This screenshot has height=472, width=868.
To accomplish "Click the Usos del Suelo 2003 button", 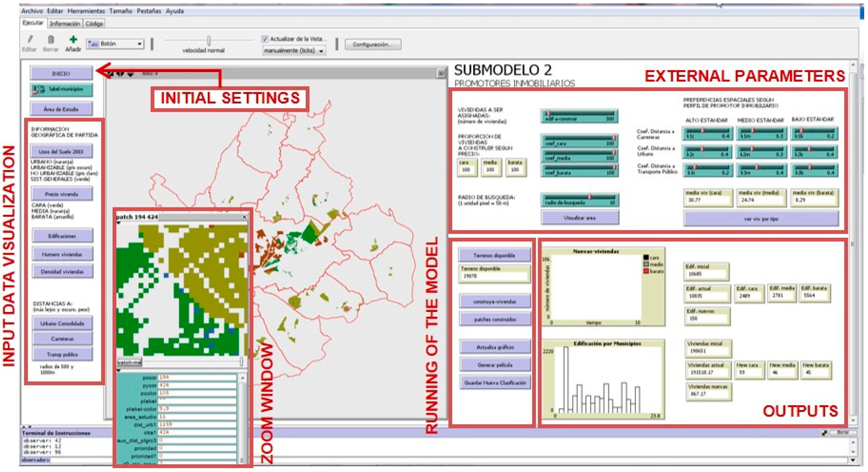I will [x=61, y=151].
